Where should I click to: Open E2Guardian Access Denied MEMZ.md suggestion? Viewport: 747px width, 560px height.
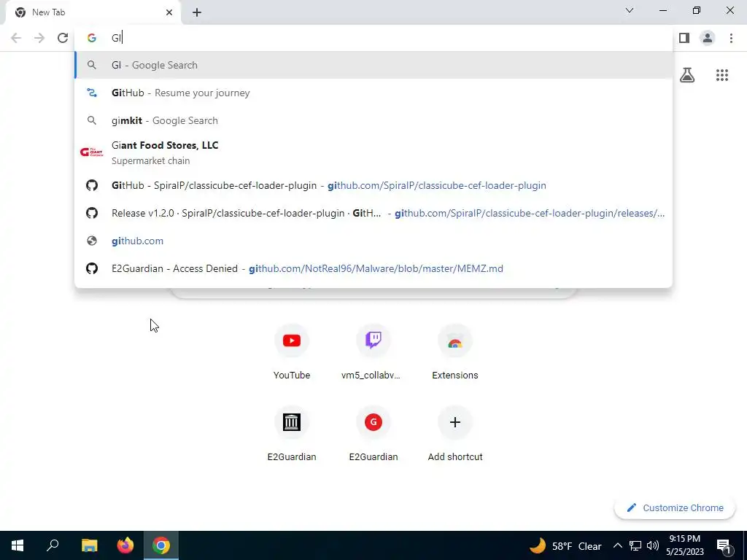click(373, 268)
